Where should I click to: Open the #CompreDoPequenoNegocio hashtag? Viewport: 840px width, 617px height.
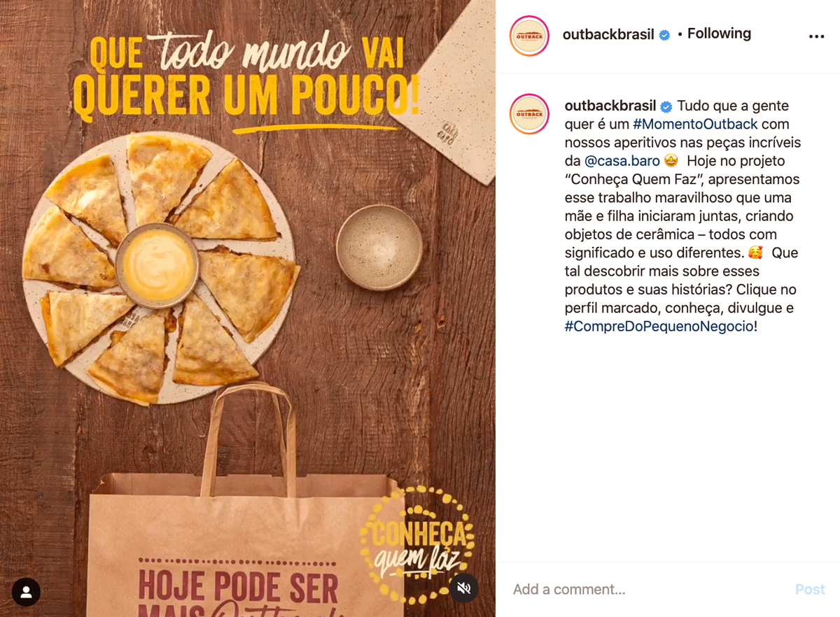pos(659,326)
